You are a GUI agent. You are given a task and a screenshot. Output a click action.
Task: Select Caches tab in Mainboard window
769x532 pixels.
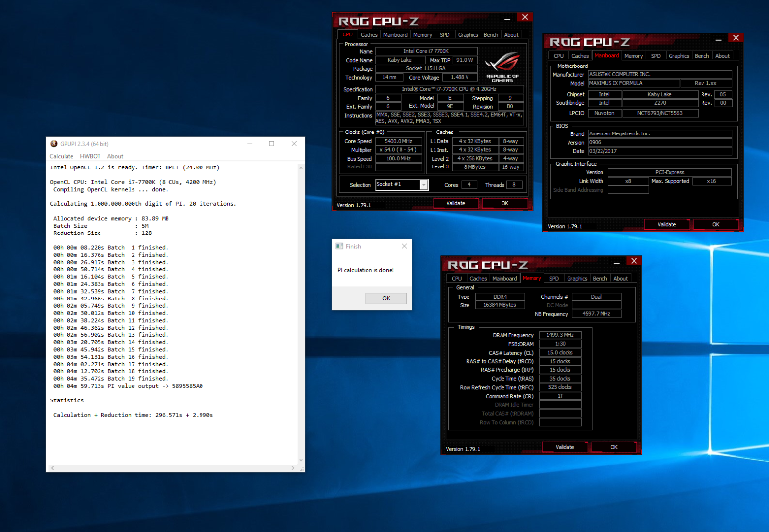tap(580, 56)
